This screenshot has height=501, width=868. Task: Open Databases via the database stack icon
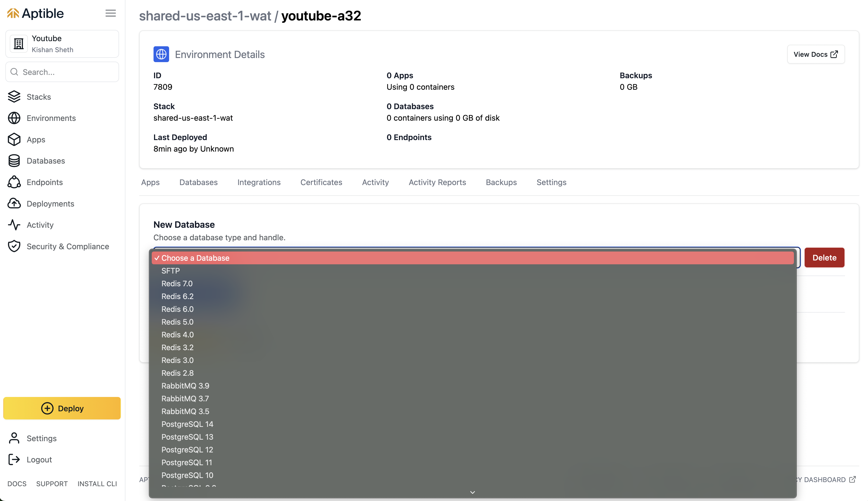pyautogui.click(x=14, y=161)
